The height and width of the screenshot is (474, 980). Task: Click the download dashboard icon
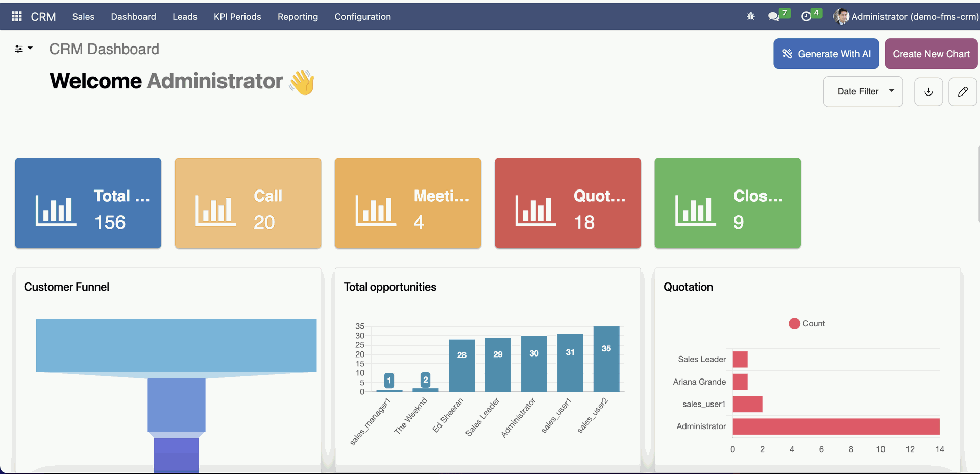[x=928, y=92]
